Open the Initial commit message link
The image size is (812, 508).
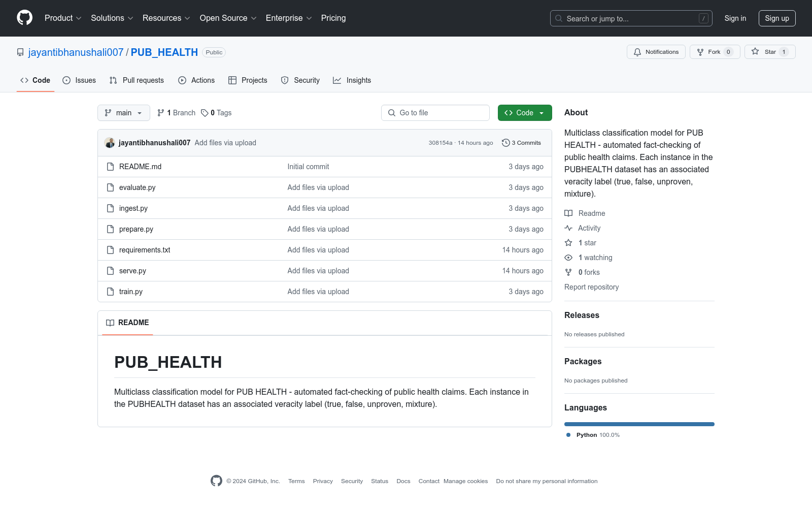point(308,167)
